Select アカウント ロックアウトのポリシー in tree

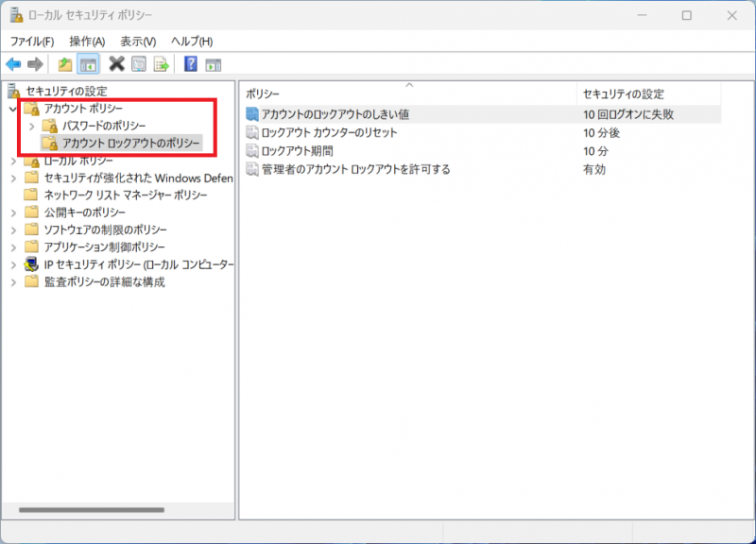coord(130,144)
